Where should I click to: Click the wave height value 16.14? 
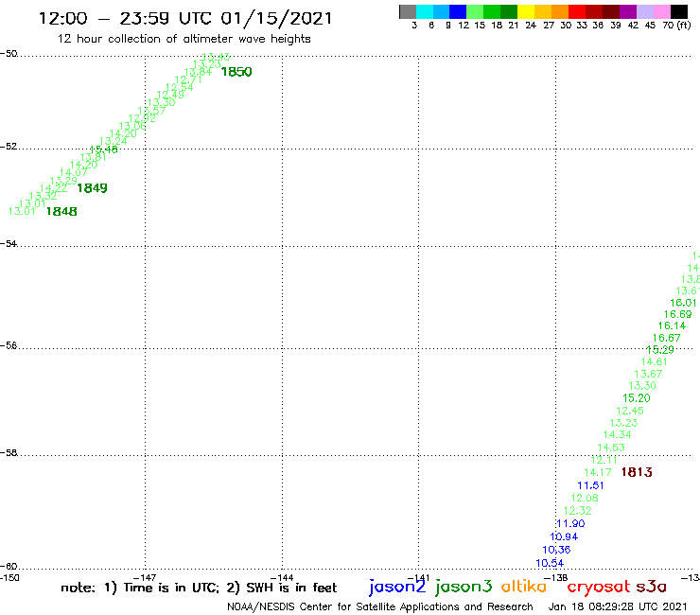672,326
